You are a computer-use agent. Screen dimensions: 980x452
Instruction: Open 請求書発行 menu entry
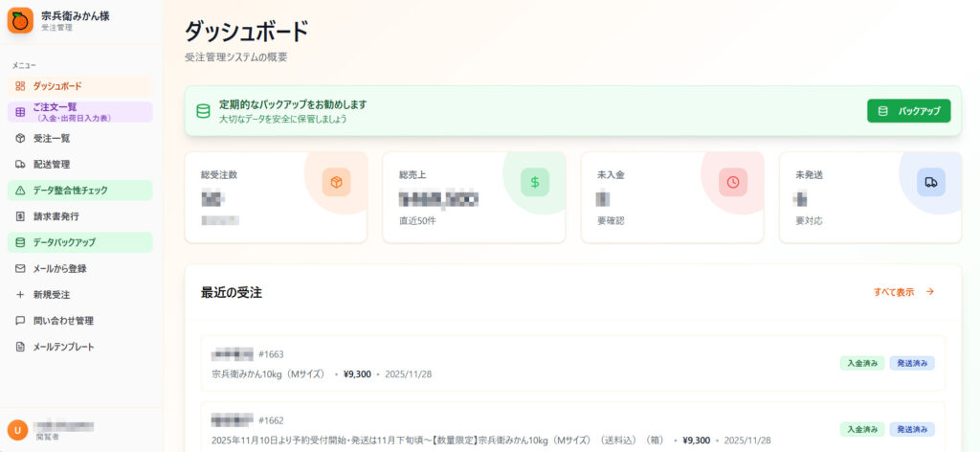pos(80,216)
